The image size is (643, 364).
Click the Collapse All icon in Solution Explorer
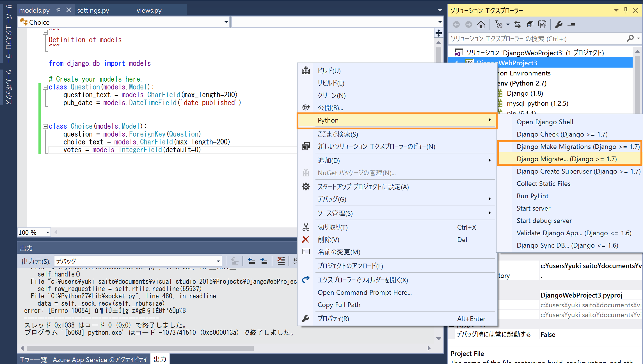click(530, 25)
